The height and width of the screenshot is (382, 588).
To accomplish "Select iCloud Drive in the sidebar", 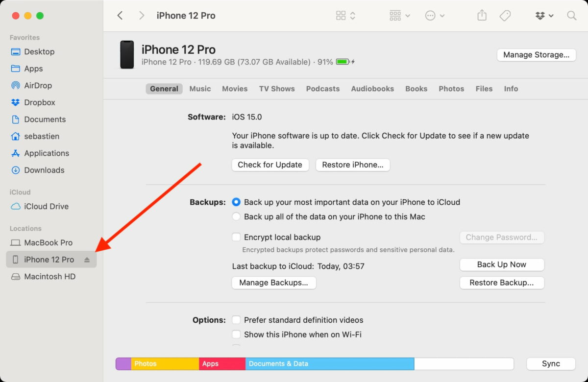I will pyautogui.click(x=46, y=206).
